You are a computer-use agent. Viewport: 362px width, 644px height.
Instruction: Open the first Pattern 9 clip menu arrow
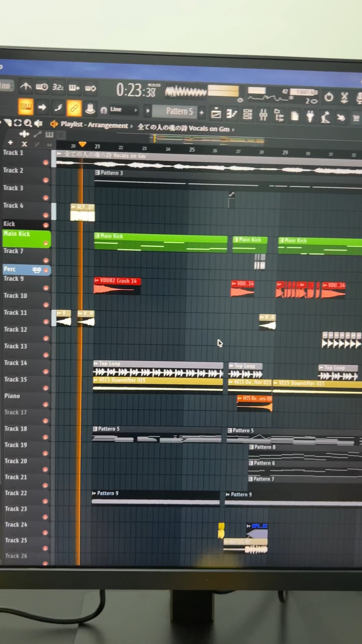coord(94,493)
